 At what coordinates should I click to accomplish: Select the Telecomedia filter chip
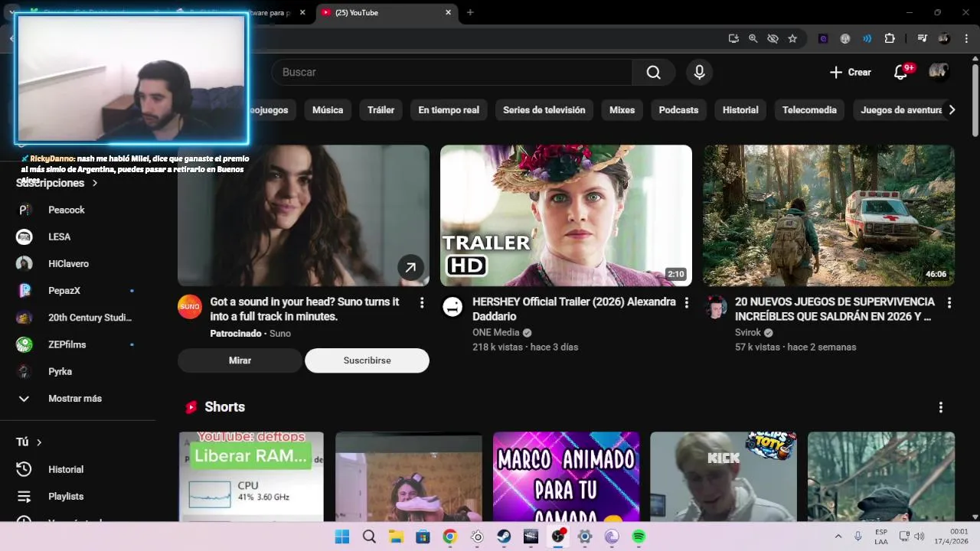[x=809, y=110]
